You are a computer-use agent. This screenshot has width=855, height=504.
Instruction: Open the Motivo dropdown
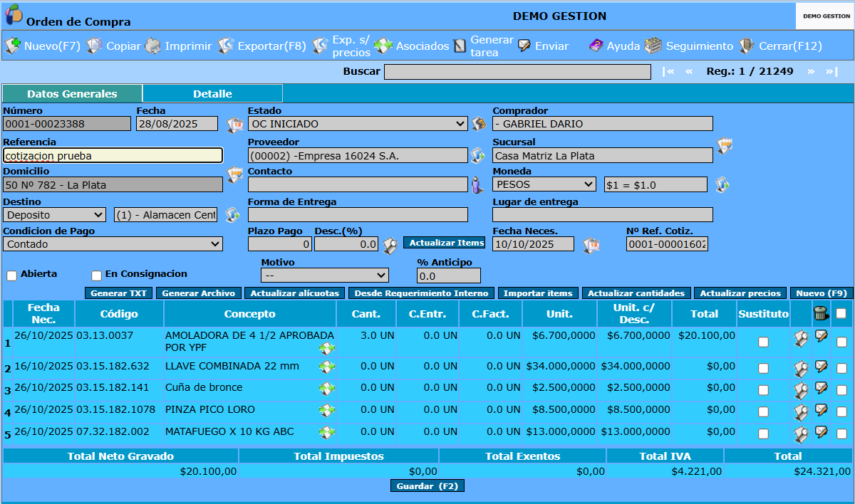[325, 275]
